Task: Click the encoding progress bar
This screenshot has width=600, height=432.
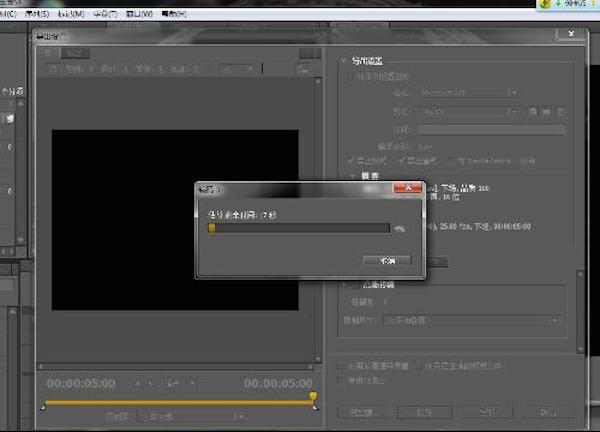Action: (298, 228)
